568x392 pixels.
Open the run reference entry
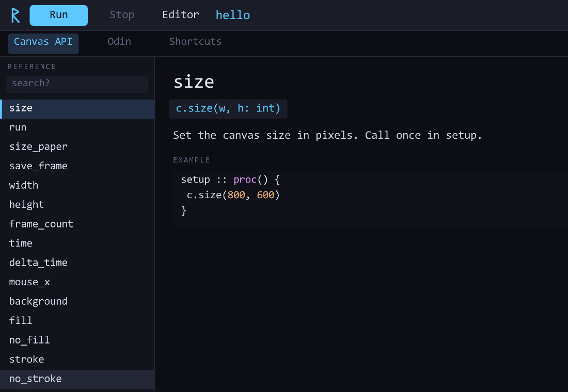pyautogui.click(x=77, y=128)
